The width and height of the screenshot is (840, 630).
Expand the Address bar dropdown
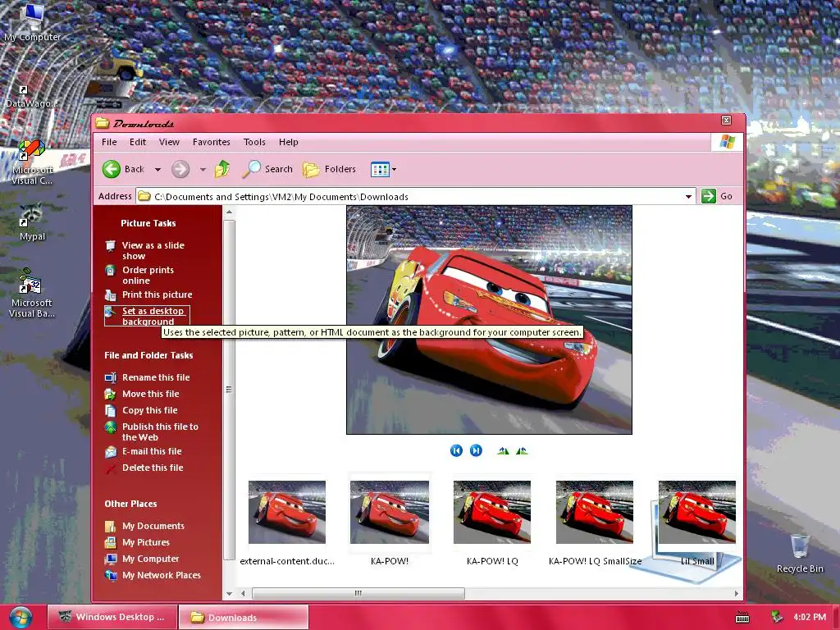point(688,197)
